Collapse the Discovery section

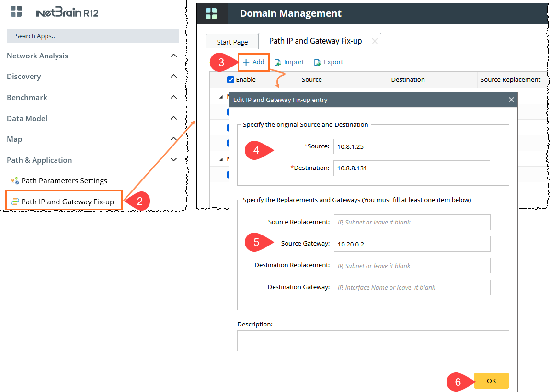click(x=173, y=76)
